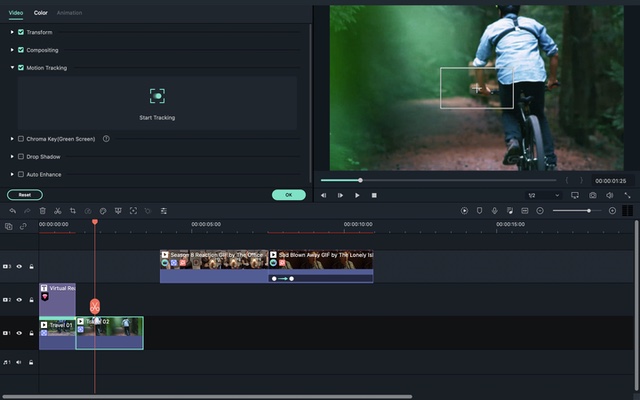Lock video track 2

[x=31, y=300]
